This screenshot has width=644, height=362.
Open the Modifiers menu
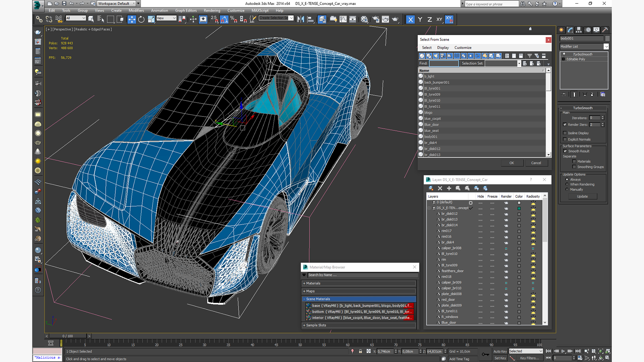[x=136, y=10]
